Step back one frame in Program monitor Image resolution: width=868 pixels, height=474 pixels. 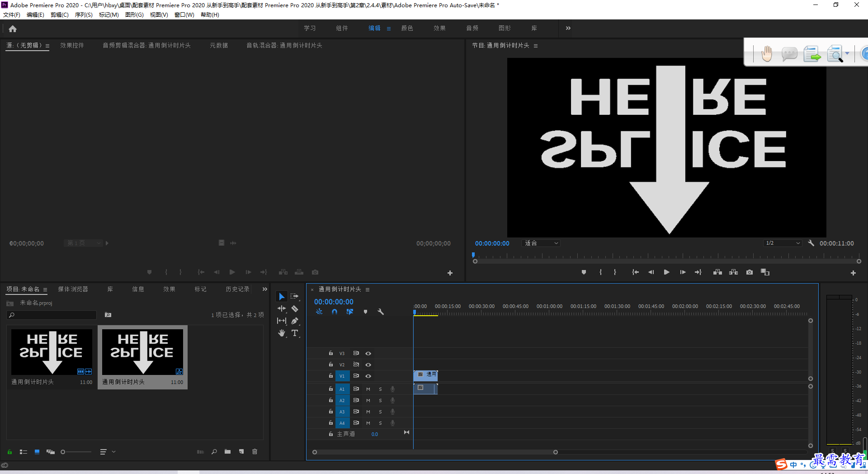pos(651,272)
